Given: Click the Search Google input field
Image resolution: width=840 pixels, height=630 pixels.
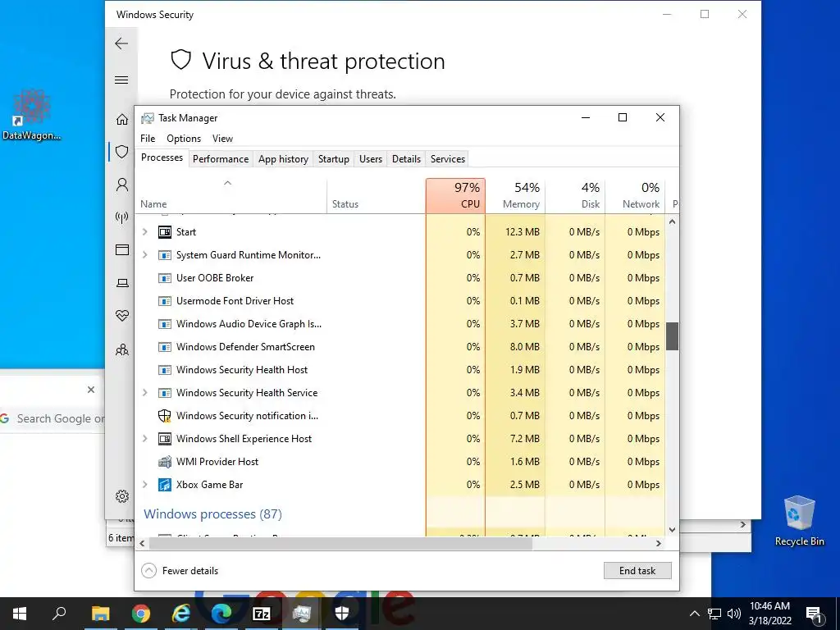Looking at the screenshot, I should click(x=52, y=419).
